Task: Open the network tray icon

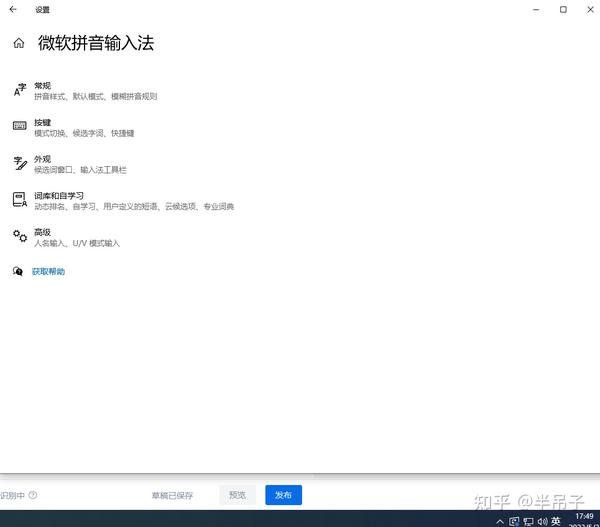Action: (528, 521)
